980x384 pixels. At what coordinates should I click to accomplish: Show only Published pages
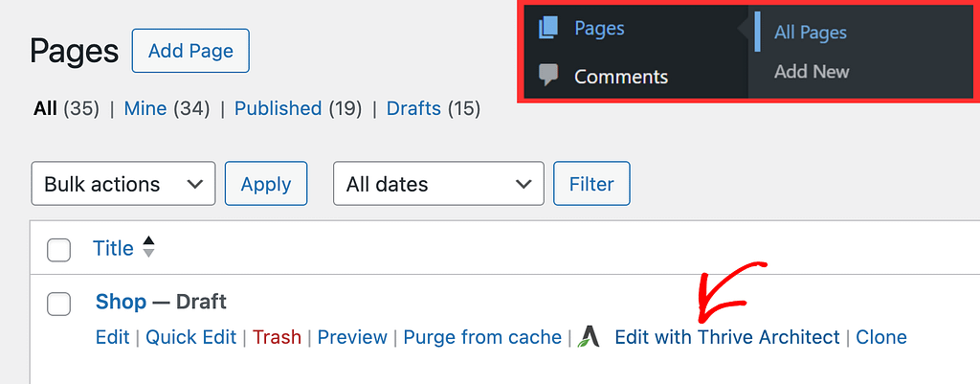click(x=278, y=109)
